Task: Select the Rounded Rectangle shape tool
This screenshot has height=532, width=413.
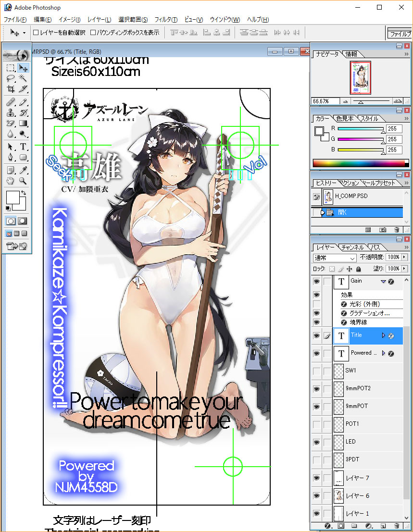Action: tap(23, 157)
